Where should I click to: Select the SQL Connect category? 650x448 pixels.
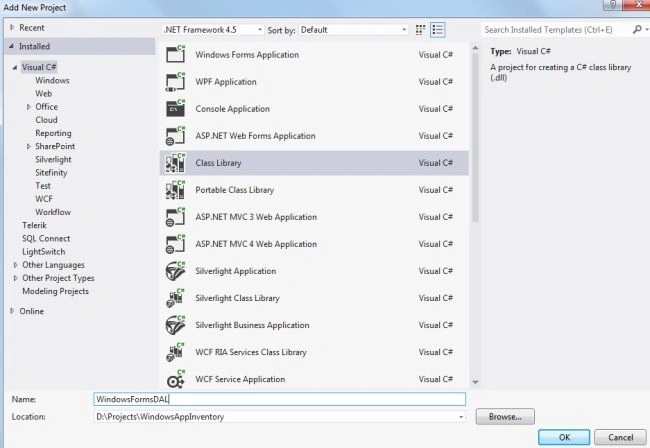[46, 239]
